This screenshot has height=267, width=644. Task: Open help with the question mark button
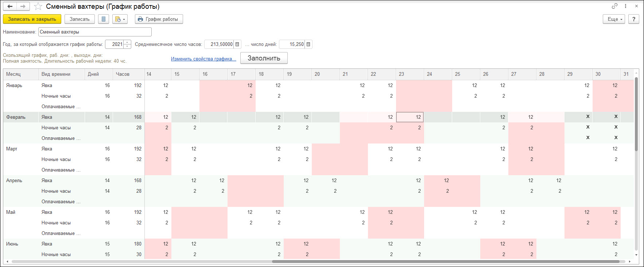634,19
